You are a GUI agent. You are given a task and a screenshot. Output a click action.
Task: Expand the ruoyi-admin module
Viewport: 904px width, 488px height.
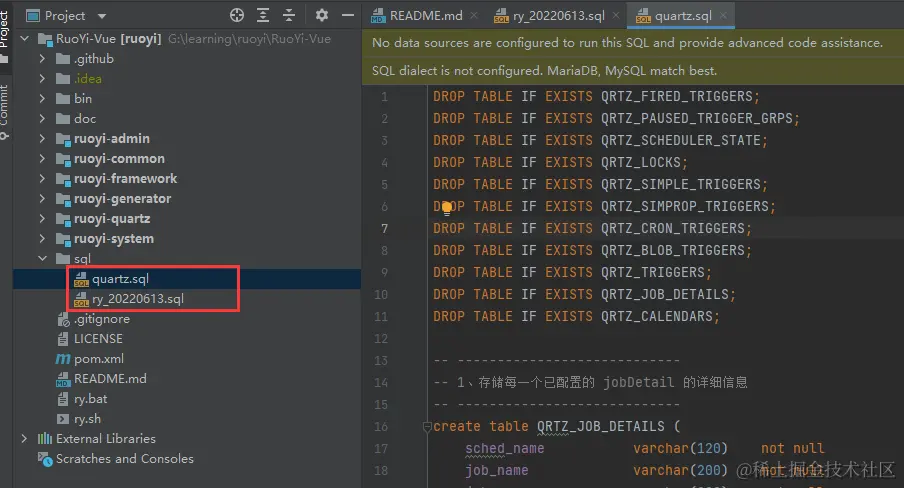pos(42,138)
